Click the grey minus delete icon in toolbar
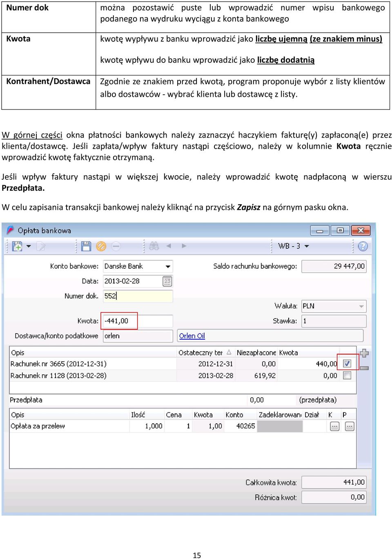 pos(116,246)
